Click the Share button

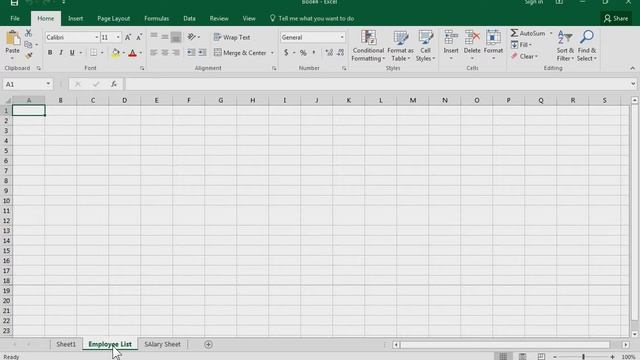[x=616, y=18]
